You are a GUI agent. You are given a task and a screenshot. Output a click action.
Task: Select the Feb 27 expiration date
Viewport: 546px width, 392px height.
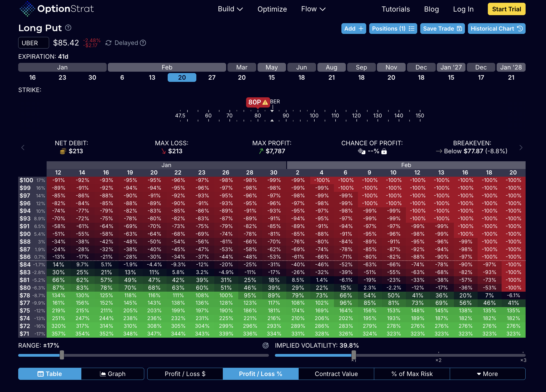[212, 77]
